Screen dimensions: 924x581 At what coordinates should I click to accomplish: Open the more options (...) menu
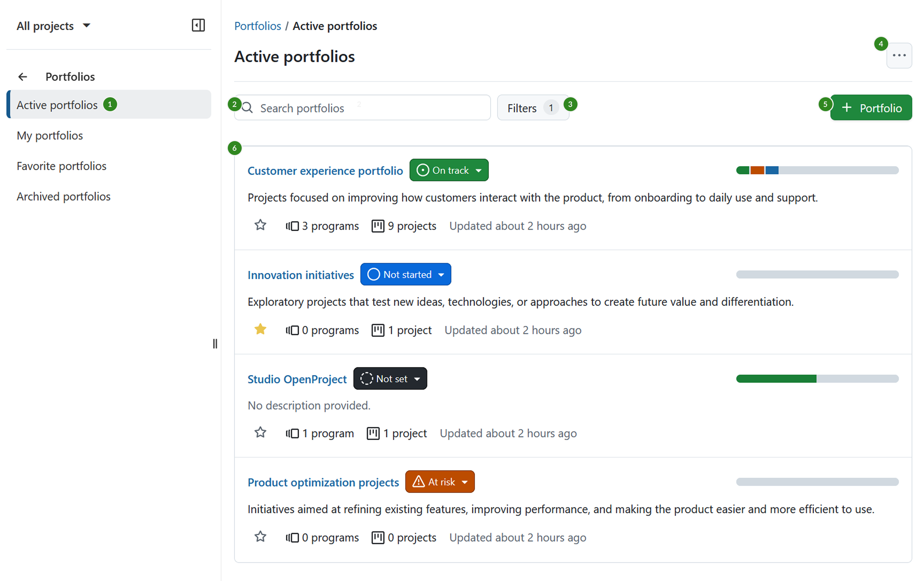[x=899, y=55]
